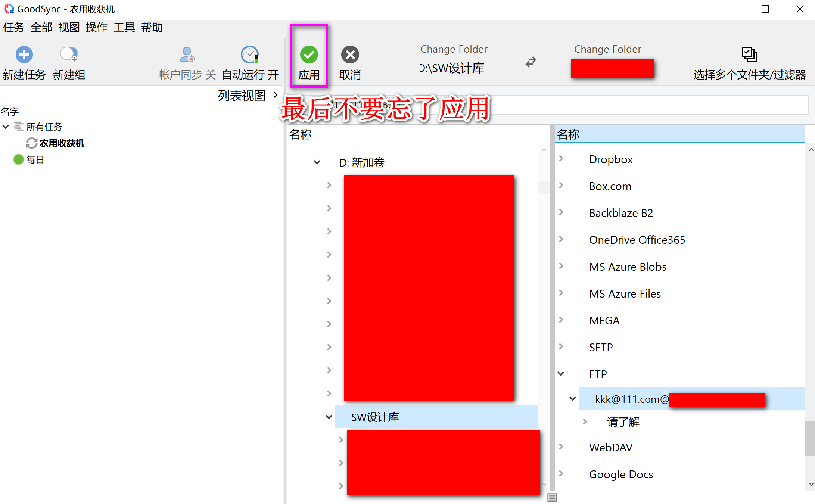
Task: Select OneDrive Office365 storage
Action: pyautogui.click(x=637, y=240)
